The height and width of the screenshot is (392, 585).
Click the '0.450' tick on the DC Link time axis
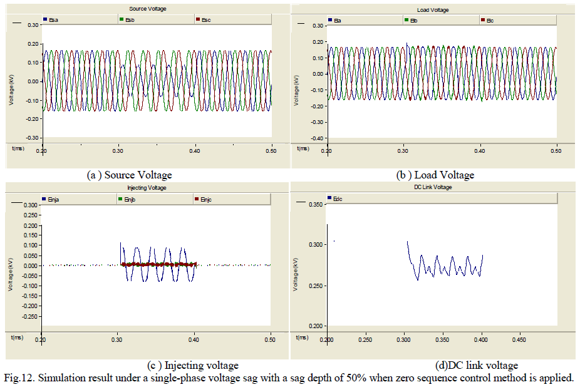pos(519,340)
